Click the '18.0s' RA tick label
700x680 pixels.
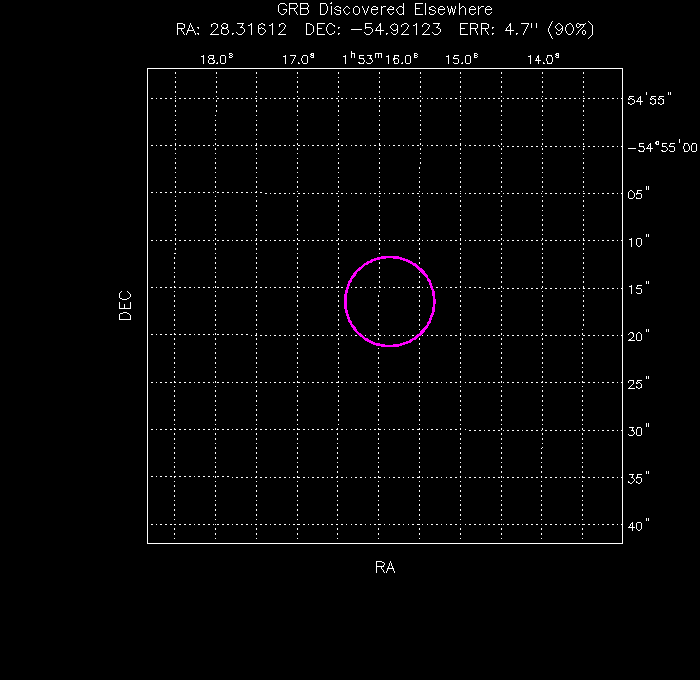[x=217, y=59]
